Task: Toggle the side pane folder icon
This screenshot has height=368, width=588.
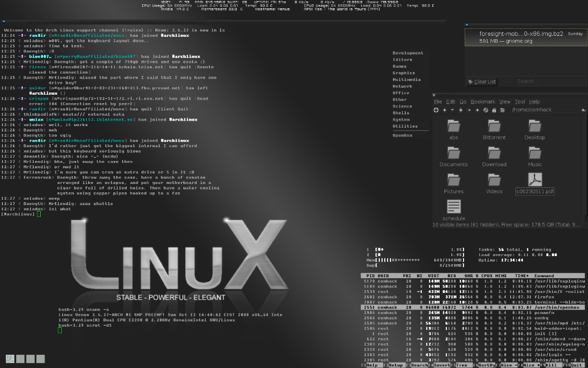Action: point(502,110)
